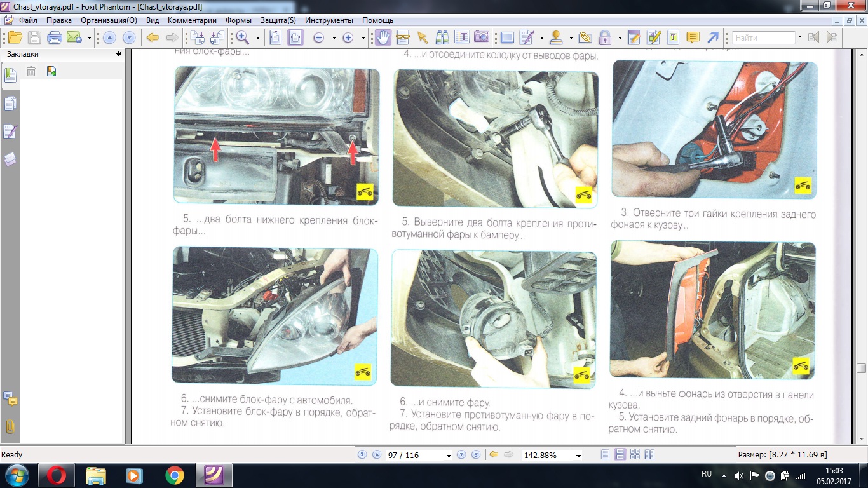
Task: Open the Организация(O) menu
Action: tap(109, 20)
